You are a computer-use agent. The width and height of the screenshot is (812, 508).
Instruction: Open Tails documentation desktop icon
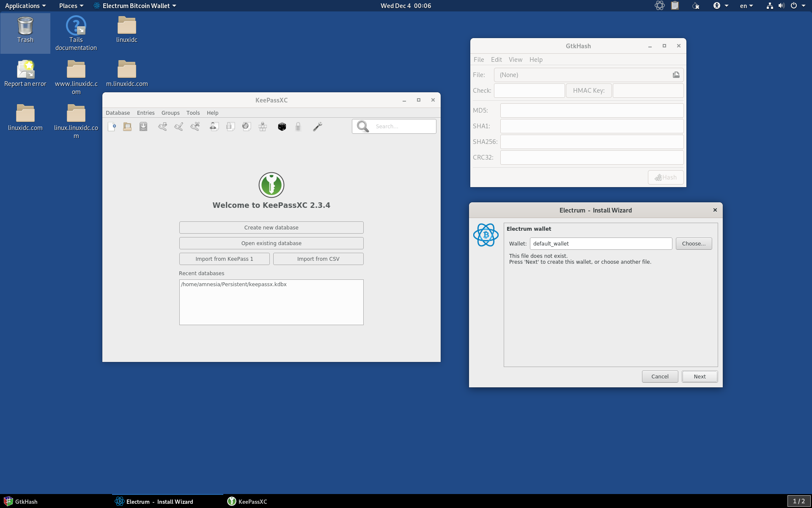point(76,33)
